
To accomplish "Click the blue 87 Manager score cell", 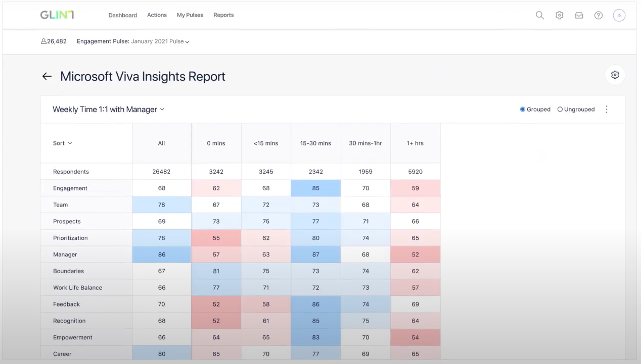I will tap(315, 254).
